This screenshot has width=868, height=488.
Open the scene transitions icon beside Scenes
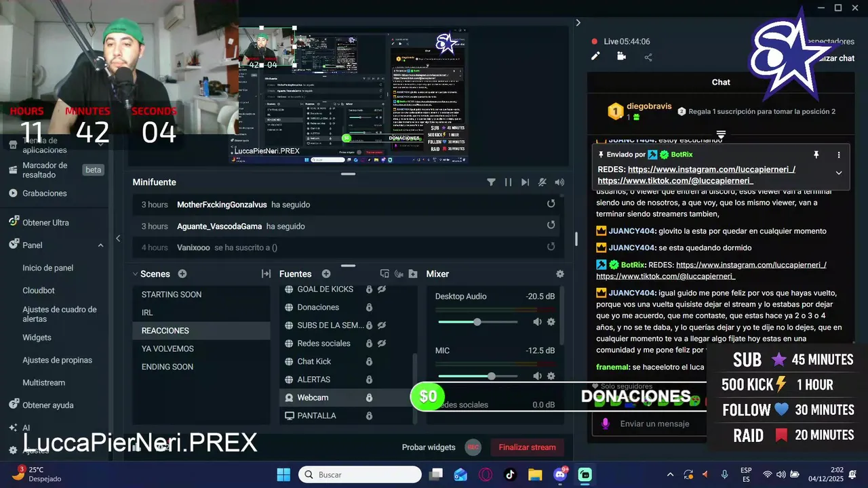tap(266, 274)
